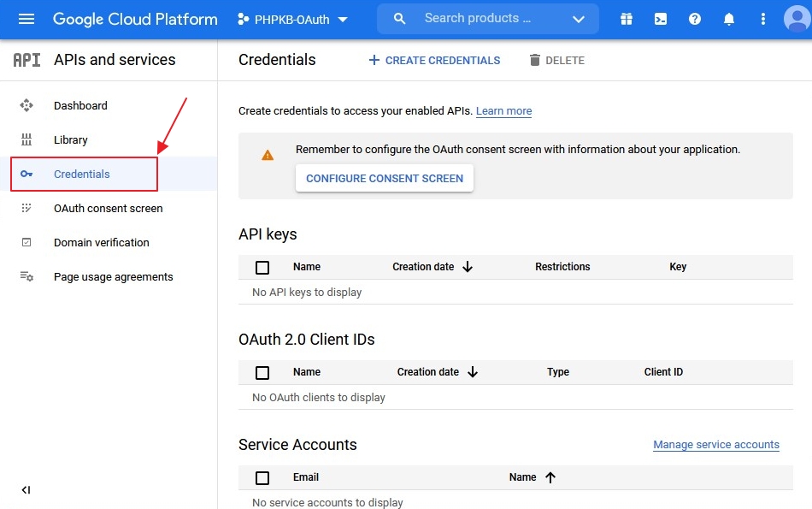812x509 pixels.
Task: Open the help question mark icon
Action: coord(695,19)
